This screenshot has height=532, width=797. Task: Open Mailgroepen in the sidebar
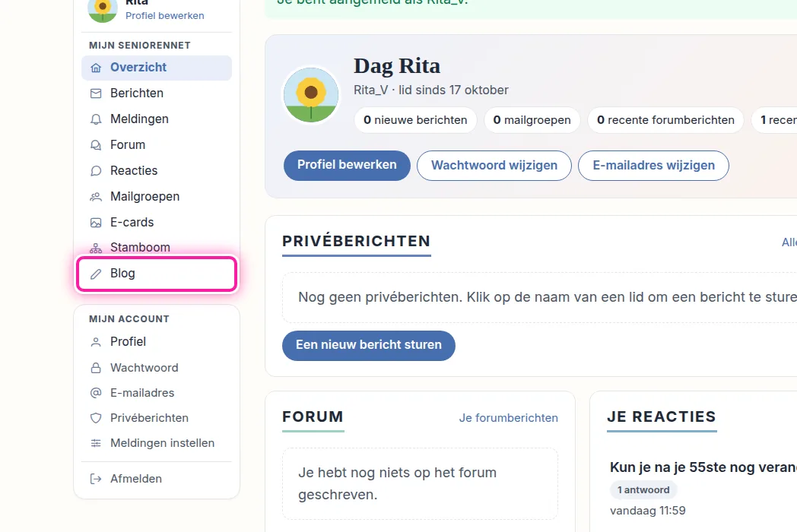157,197
